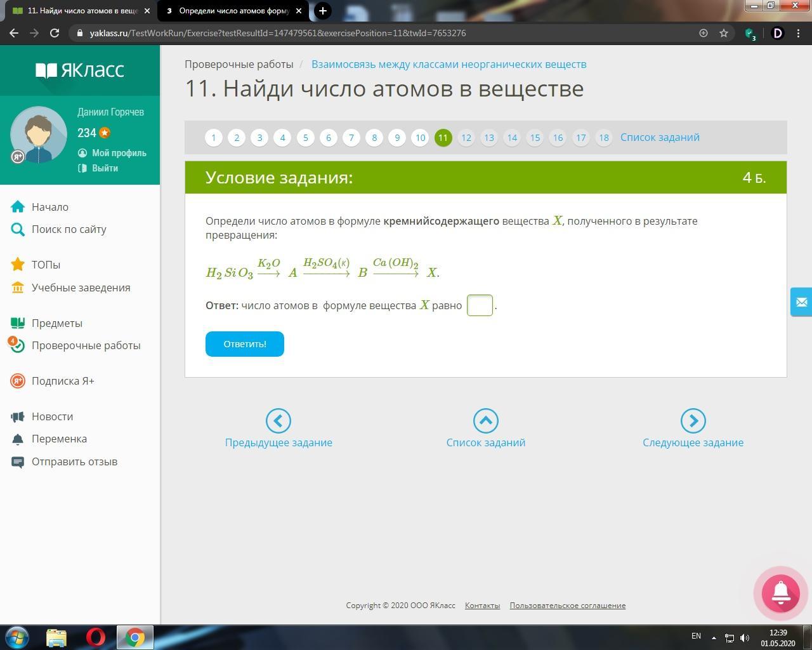Click the previous task arrow icon
The width and height of the screenshot is (812, 650).
(278, 421)
